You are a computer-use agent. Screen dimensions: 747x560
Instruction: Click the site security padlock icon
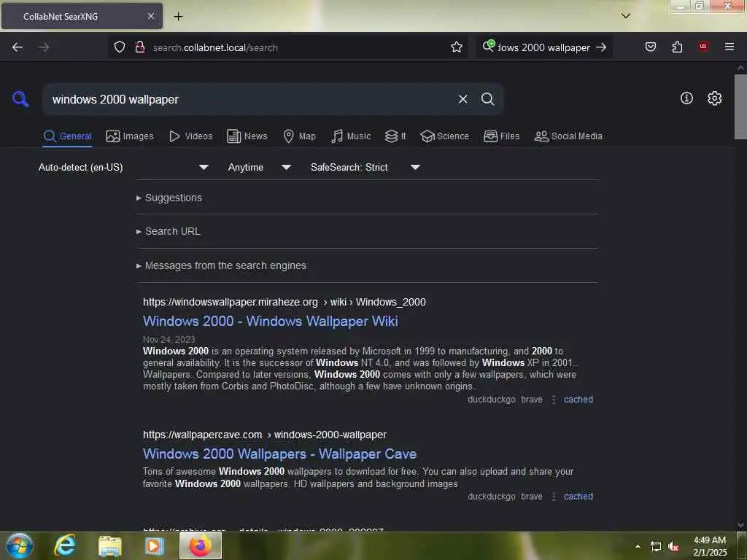pyautogui.click(x=140, y=47)
